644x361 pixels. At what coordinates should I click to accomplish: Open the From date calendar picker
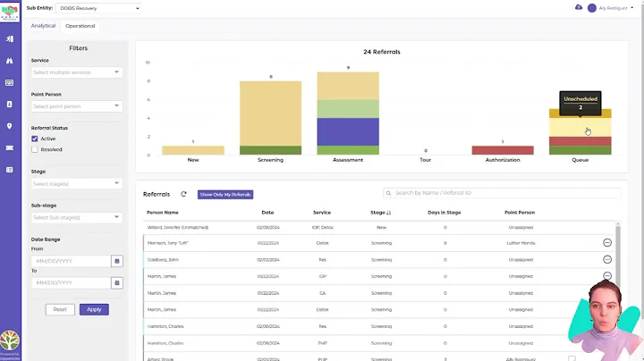pos(117,261)
